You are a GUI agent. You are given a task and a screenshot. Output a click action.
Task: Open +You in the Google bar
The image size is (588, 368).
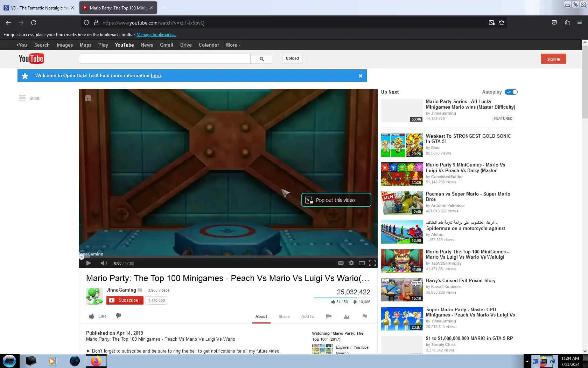point(21,45)
